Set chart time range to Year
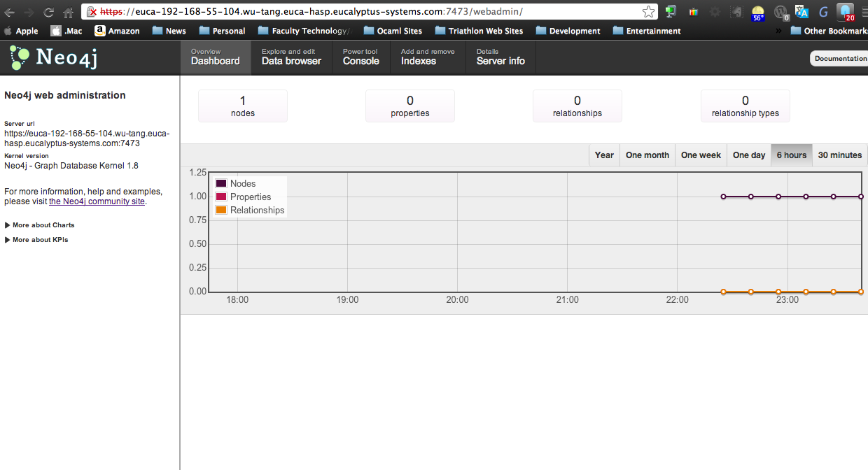This screenshot has width=868, height=470. 603,155
